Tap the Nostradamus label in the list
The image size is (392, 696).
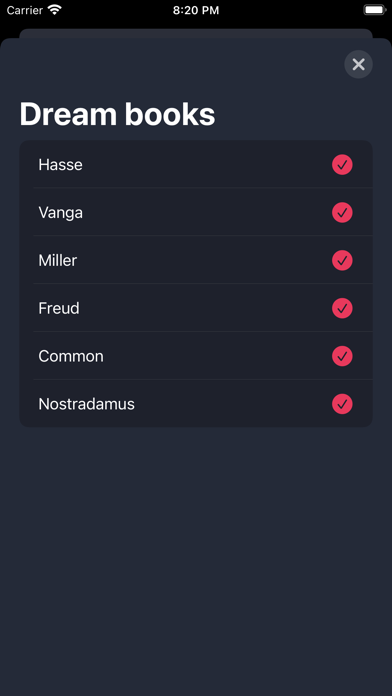tap(87, 404)
